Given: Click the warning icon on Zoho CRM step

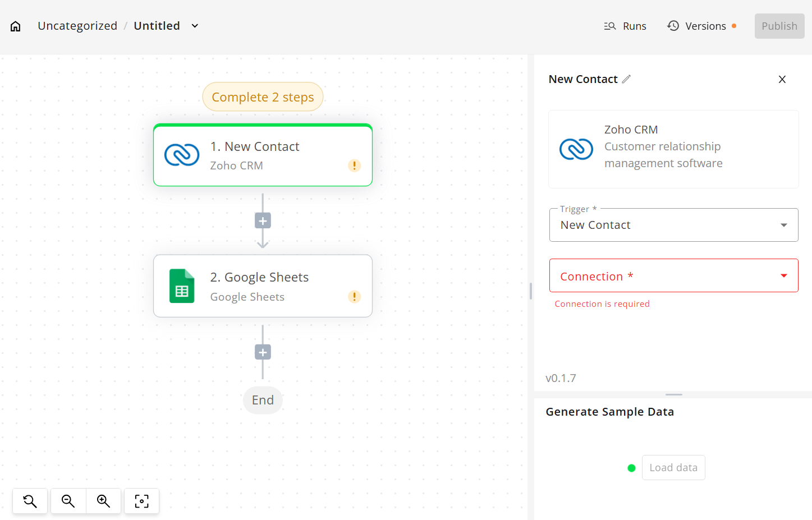Looking at the screenshot, I should (354, 165).
